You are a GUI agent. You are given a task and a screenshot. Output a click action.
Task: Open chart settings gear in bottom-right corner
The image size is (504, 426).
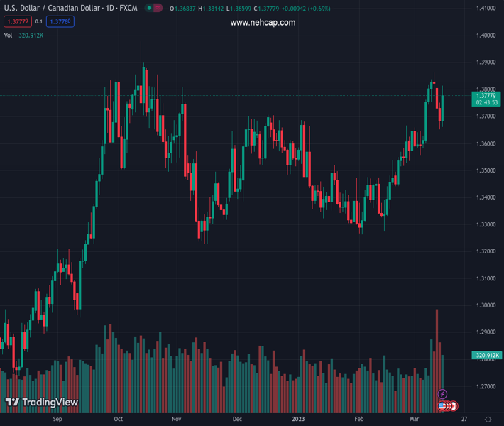coord(488,420)
